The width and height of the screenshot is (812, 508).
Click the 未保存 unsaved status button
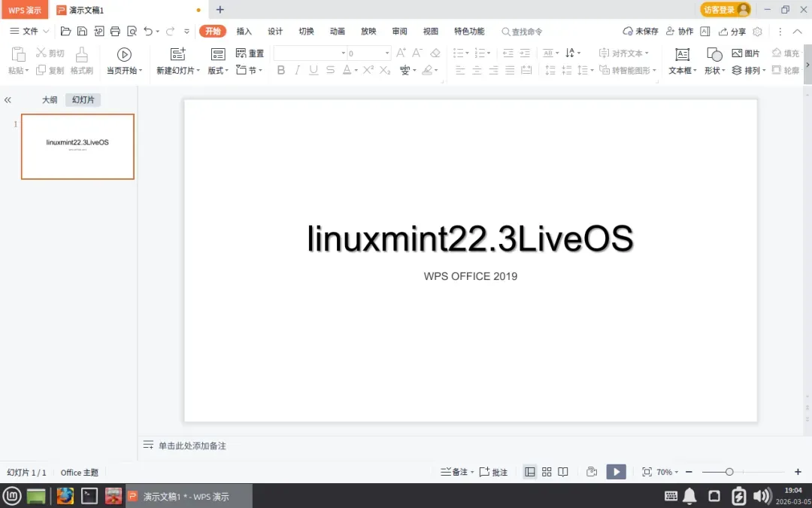coord(641,32)
